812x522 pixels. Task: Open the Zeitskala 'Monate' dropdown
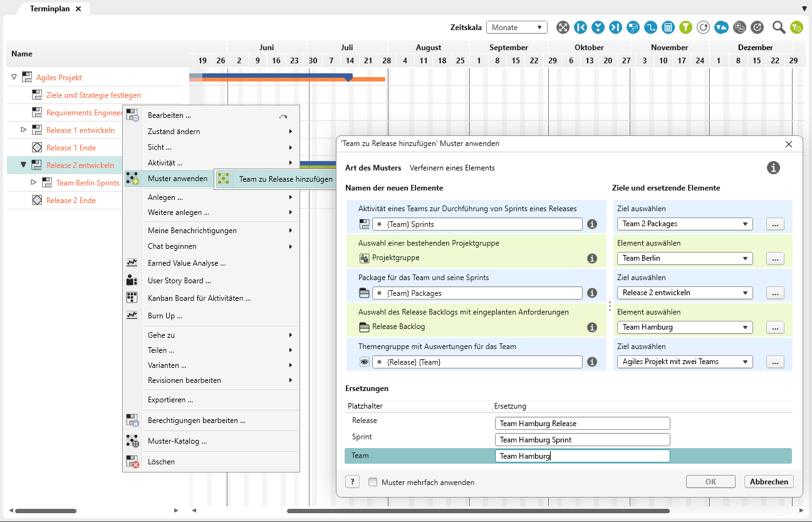(x=516, y=28)
